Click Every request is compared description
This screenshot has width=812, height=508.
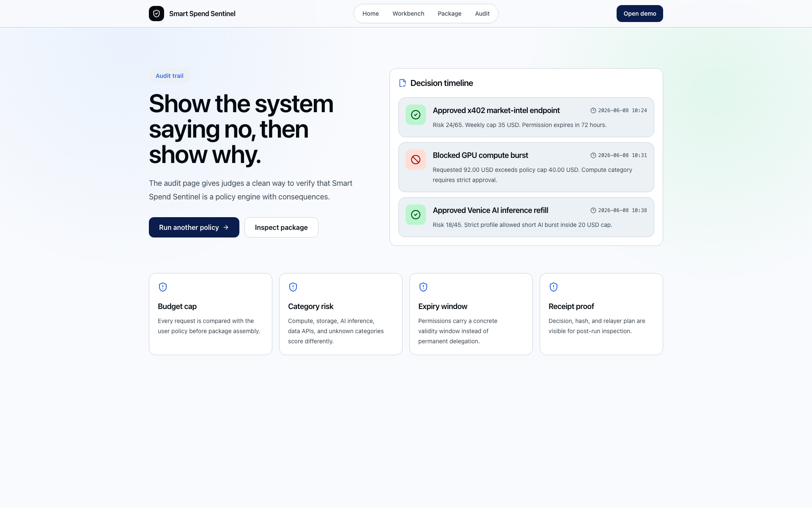pos(209,326)
